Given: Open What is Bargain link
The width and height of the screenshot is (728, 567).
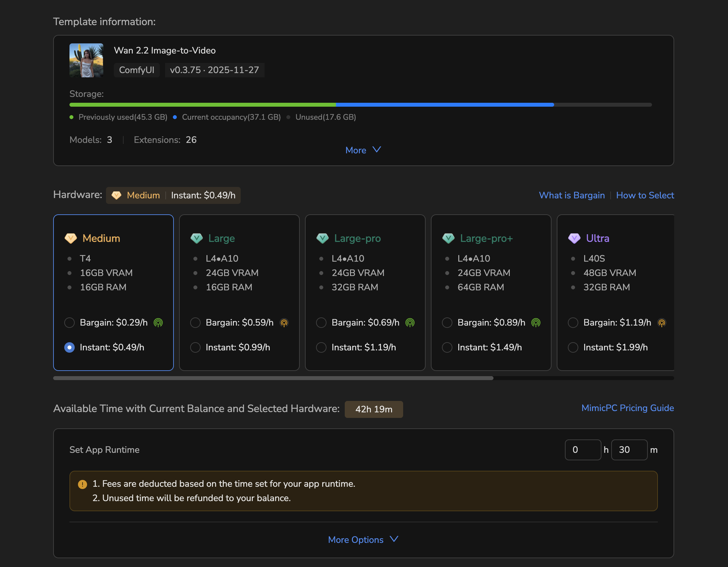Looking at the screenshot, I should point(572,195).
